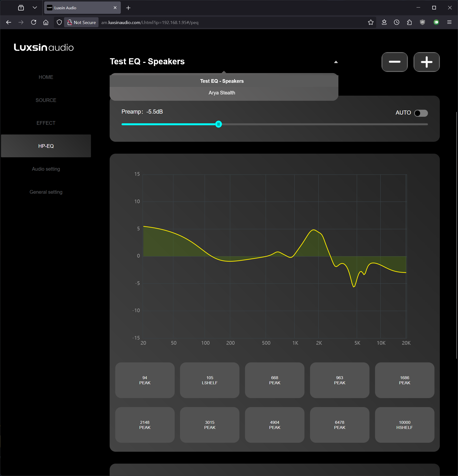Open bookmarks list star-tray icon
The width and height of the screenshot is (458, 476).
tap(384, 22)
